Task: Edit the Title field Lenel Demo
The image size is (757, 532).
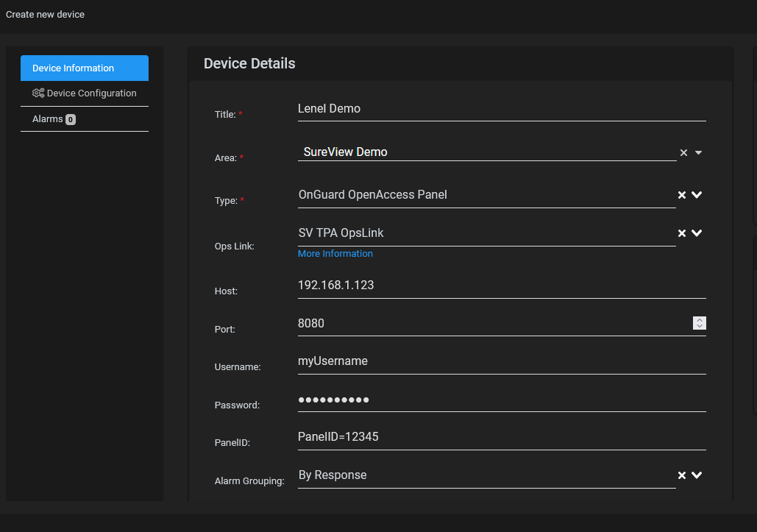Action: (x=502, y=109)
